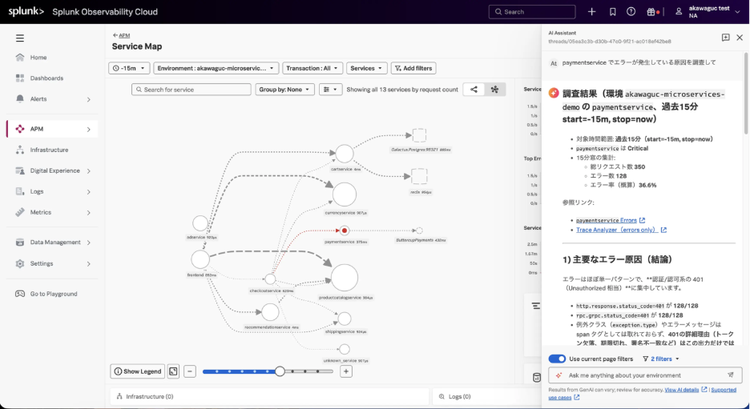Expand Digital Experience submenu chevron
Image resolution: width=750 pixels, height=409 pixels.
tap(88, 171)
